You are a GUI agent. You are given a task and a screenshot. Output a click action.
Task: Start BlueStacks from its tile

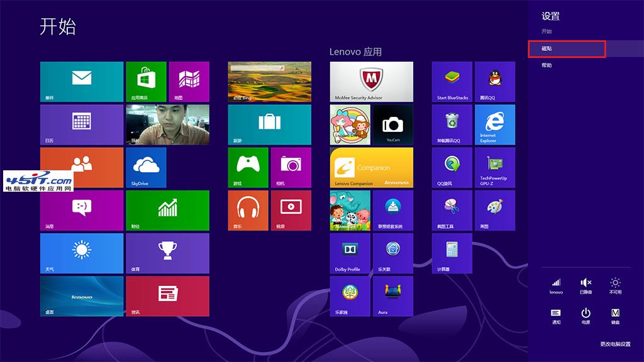452,81
